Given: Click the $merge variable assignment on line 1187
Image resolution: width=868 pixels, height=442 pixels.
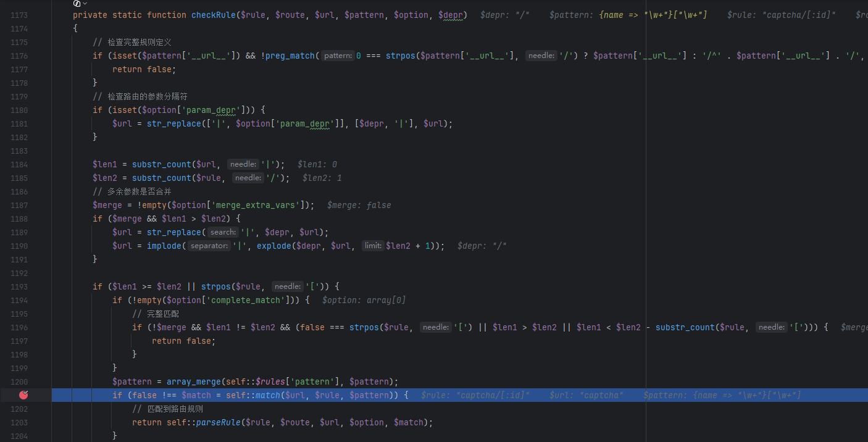Looking at the screenshot, I should (107, 205).
